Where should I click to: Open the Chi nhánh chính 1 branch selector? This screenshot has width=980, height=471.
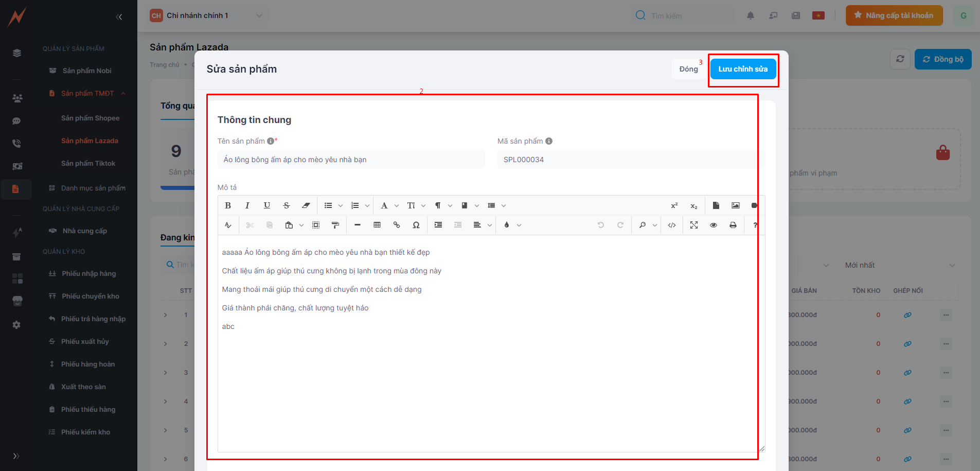[x=206, y=15]
